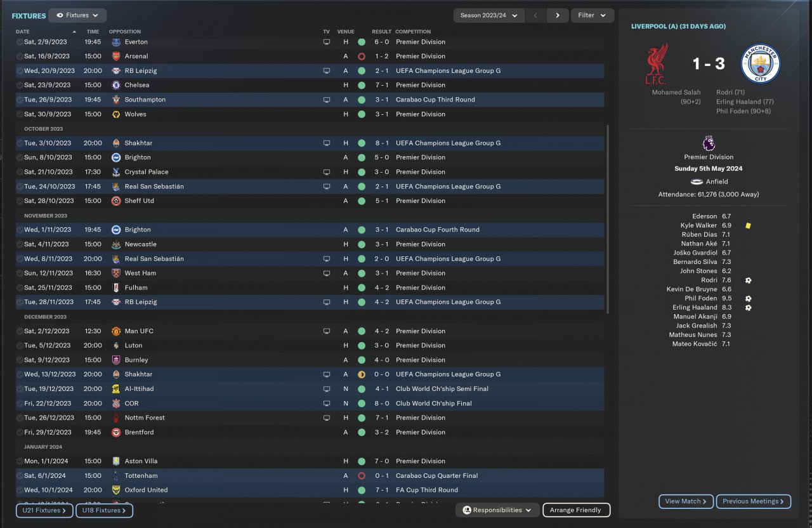Sort fixtures by the Opposition column header

[125, 32]
